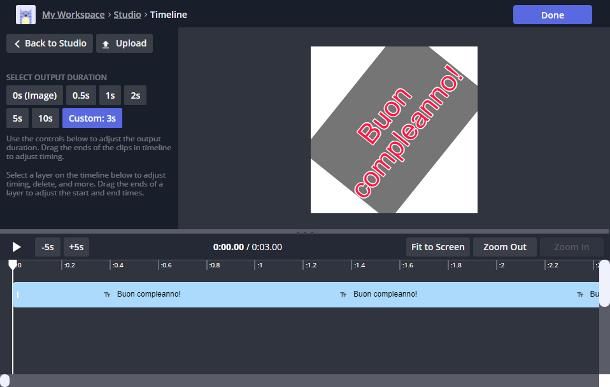Click Fit to Screen on the timeline

[438, 247]
